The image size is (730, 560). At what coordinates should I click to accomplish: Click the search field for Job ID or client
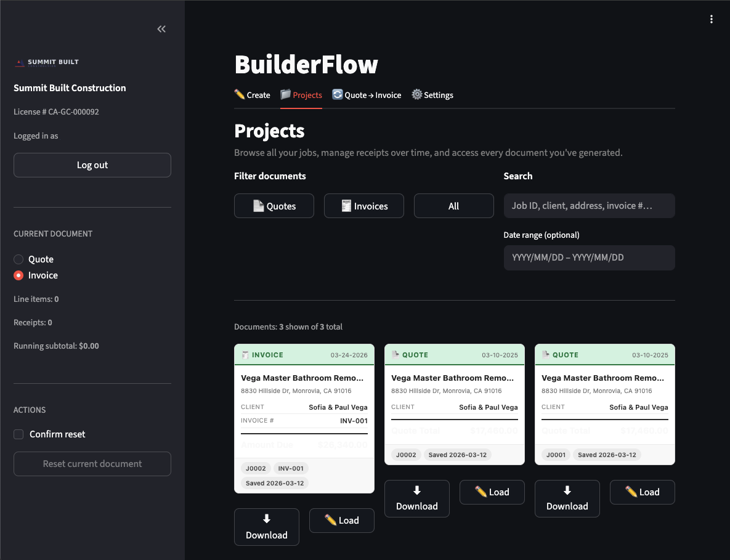click(x=589, y=205)
